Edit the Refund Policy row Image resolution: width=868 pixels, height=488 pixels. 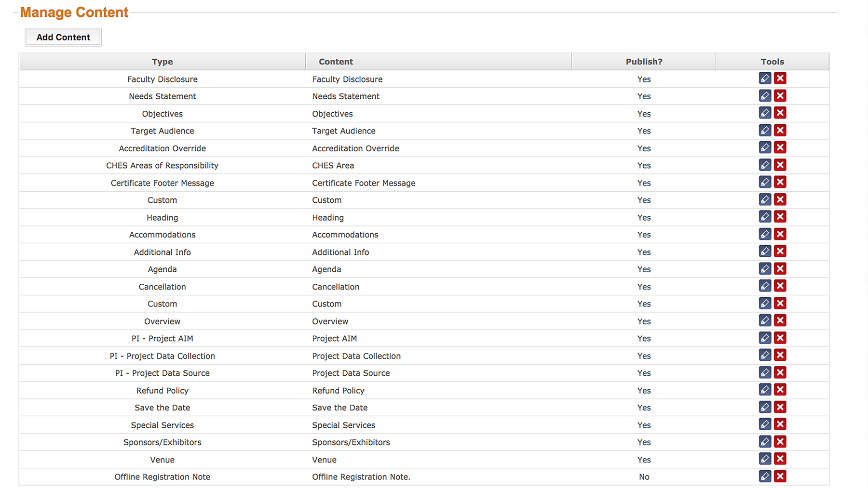click(765, 390)
